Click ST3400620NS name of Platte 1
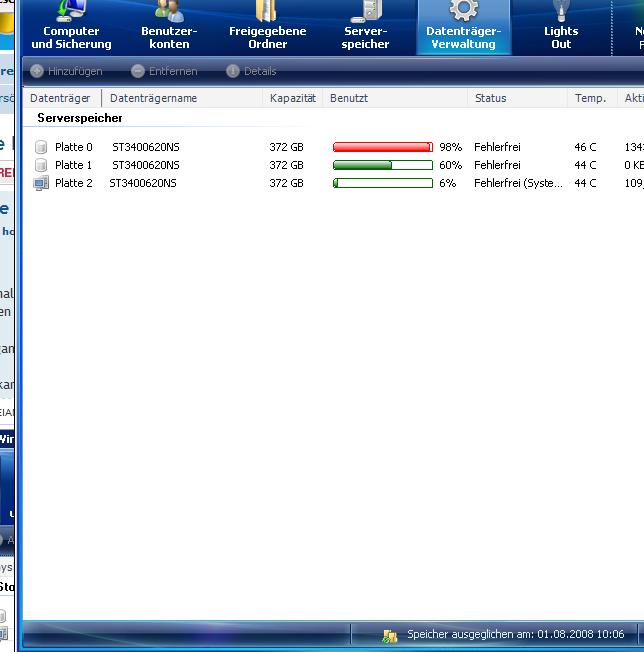644x652 pixels. click(146, 165)
